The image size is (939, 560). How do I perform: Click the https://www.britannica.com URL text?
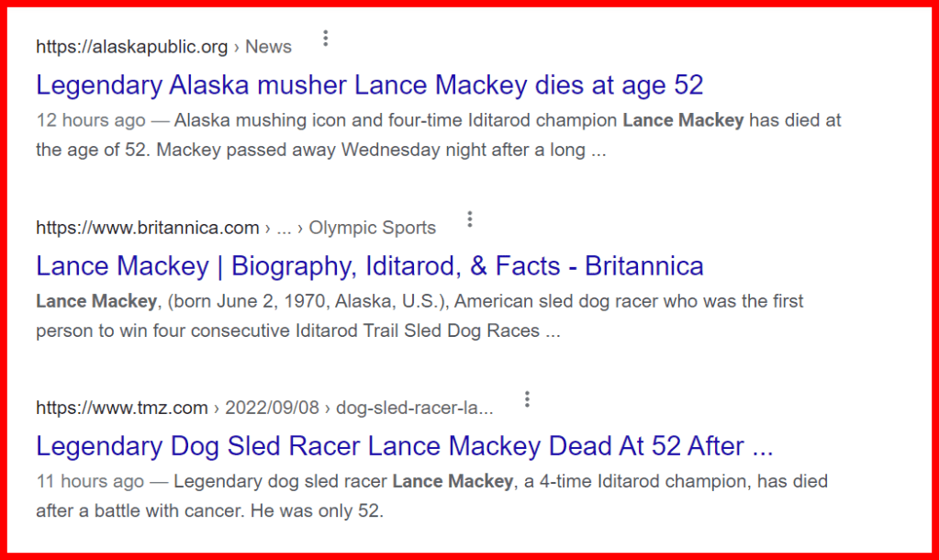tap(147, 228)
